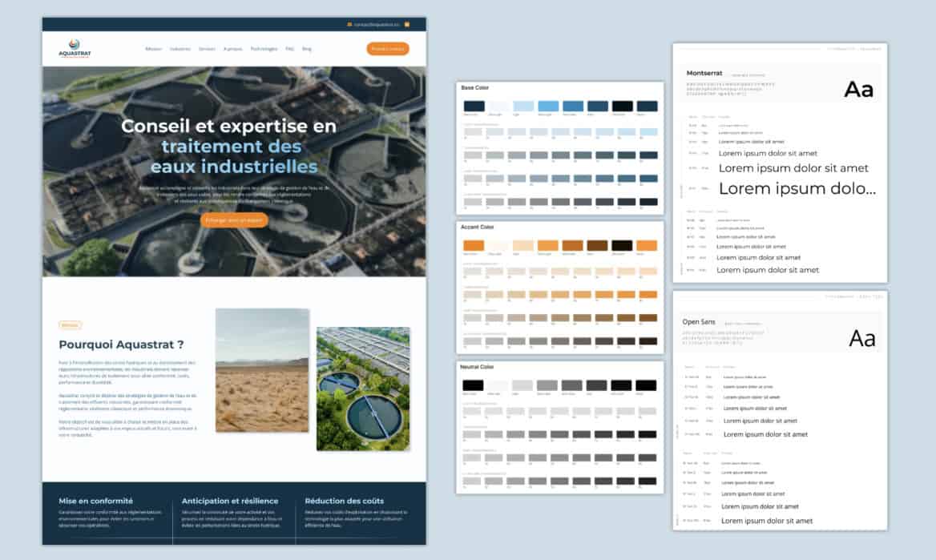Open the Blog nav item
Image resolution: width=936 pixels, height=560 pixels.
(x=307, y=49)
